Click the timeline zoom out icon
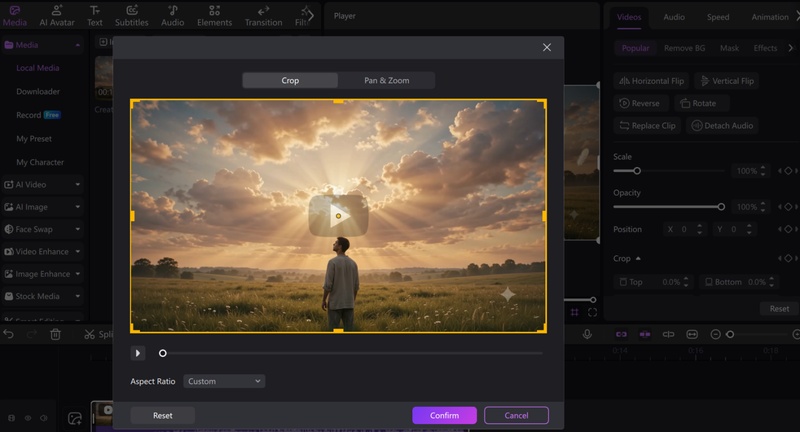 [x=715, y=334]
